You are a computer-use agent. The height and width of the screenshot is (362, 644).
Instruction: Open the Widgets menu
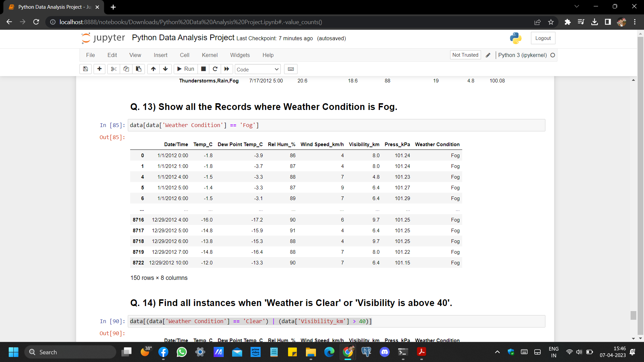coord(240,55)
